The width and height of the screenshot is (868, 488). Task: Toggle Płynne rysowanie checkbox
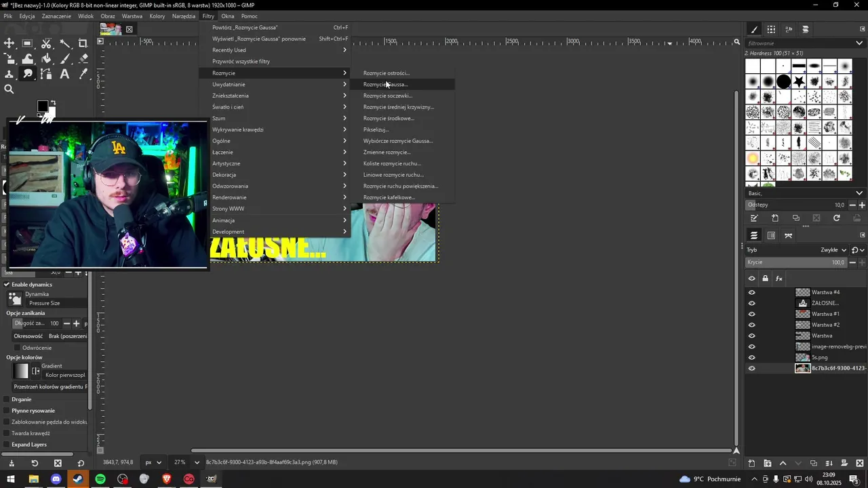tap(7, 411)
